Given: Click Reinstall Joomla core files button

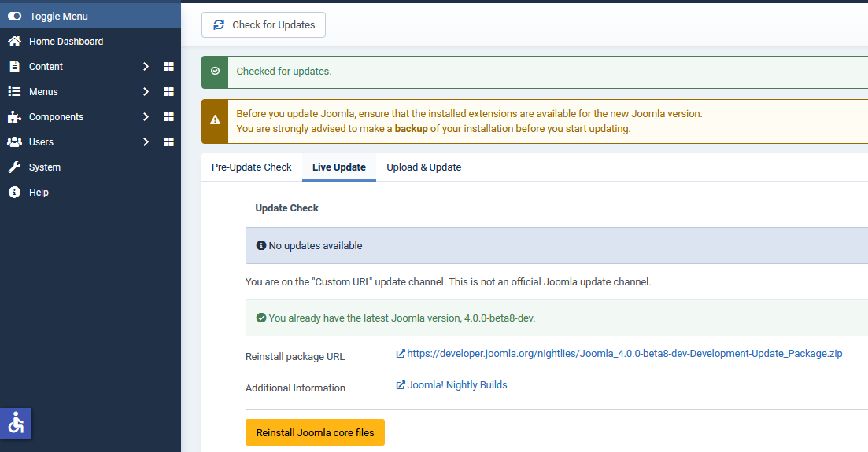Looking at the screenshot, I should point(315,432).
